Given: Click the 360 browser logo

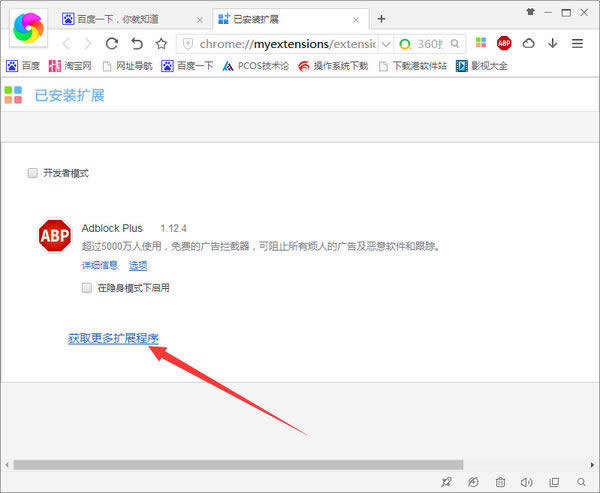Looking at the screenshot, I should [28, 28].
